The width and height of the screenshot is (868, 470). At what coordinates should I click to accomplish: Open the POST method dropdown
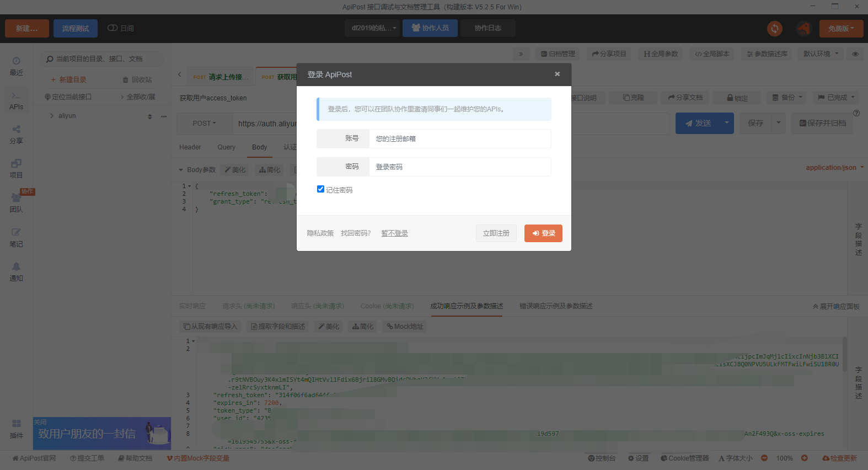pos(205,124)
